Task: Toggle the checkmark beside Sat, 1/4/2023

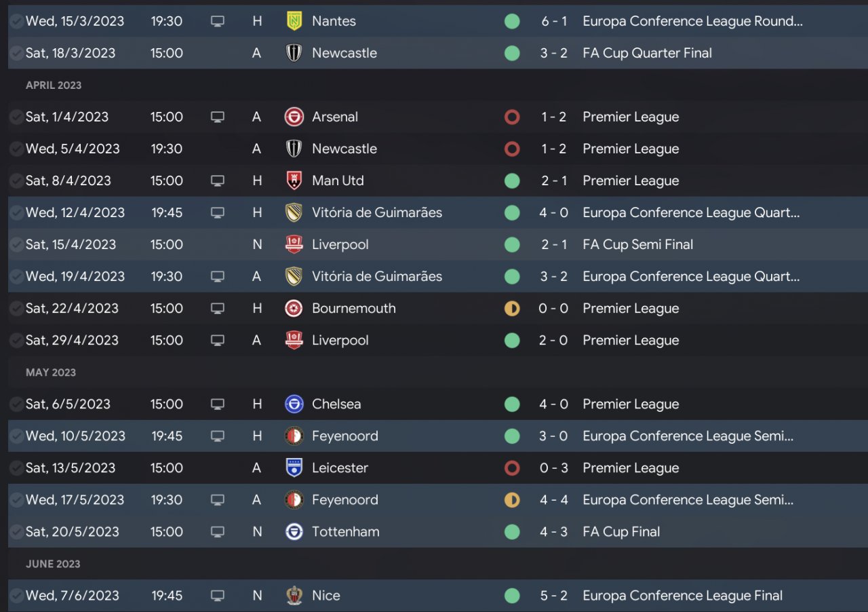Action: pos(16,117)
